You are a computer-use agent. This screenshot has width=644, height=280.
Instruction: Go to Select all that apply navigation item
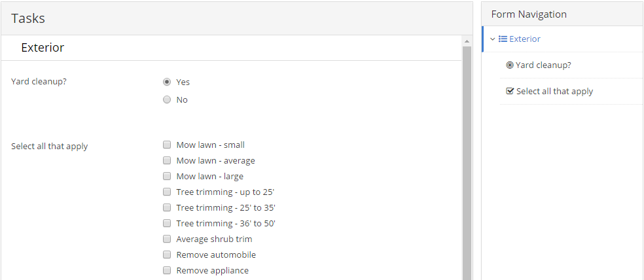pyautogui.click(x=554, y=91)
